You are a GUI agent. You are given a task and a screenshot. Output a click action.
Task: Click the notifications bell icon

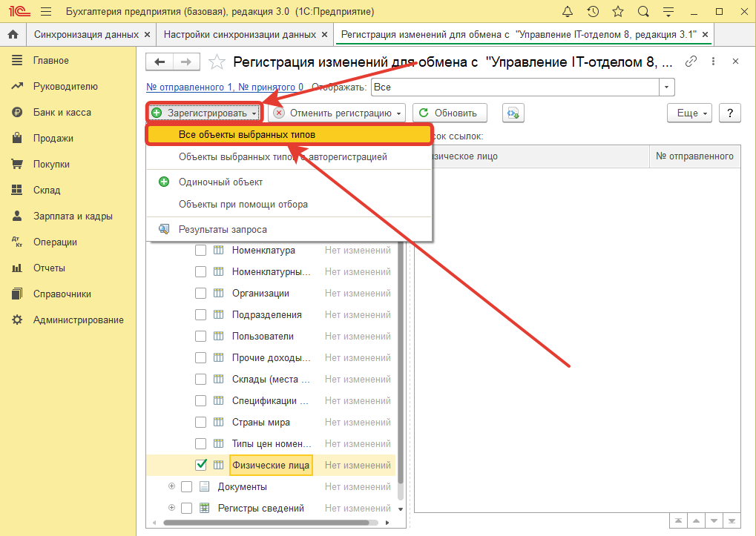click(568, 12)
